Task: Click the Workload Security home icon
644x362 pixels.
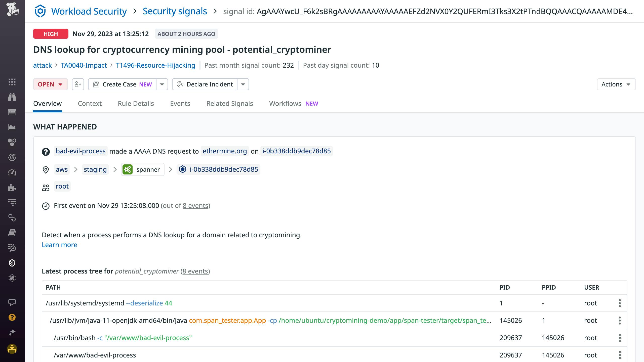Action: 40,11
